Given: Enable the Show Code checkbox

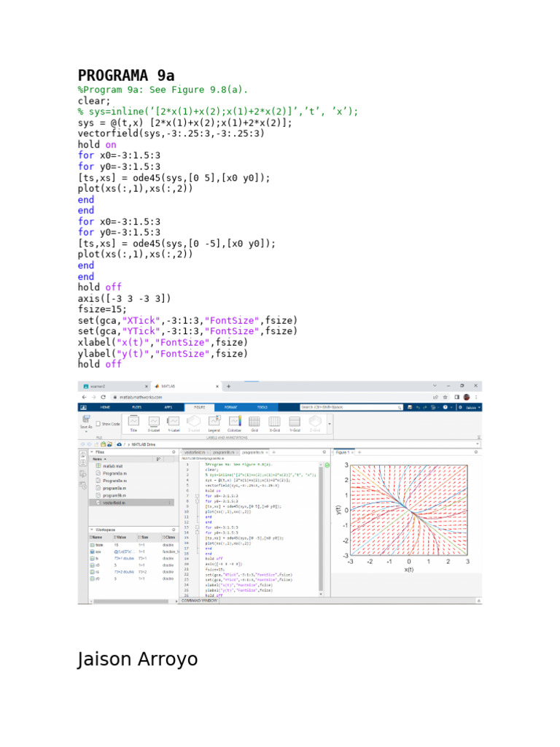Looking at the screenshot, I should (x=98, y=423).
